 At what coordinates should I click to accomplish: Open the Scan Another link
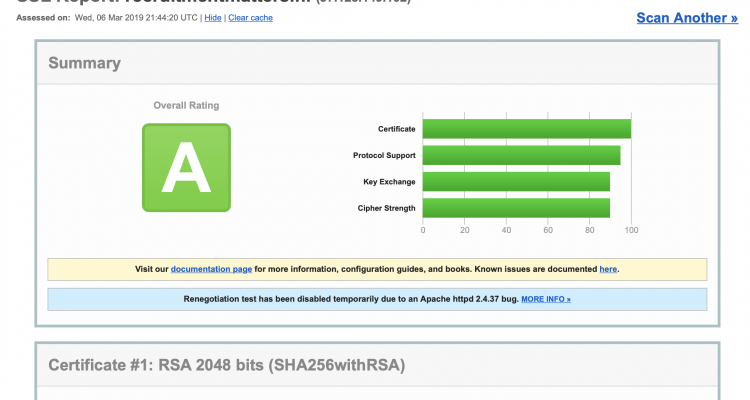pyautogui.click(x=694, y=18)
